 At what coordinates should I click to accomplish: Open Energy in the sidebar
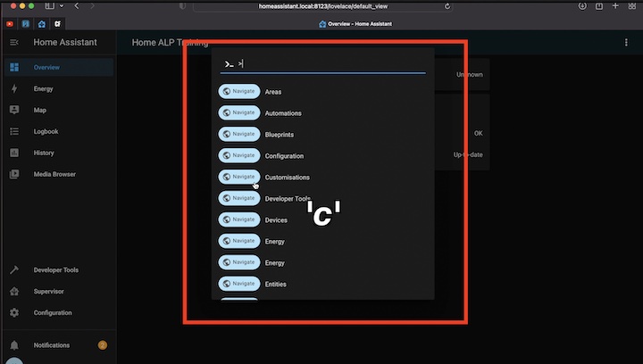60,88
